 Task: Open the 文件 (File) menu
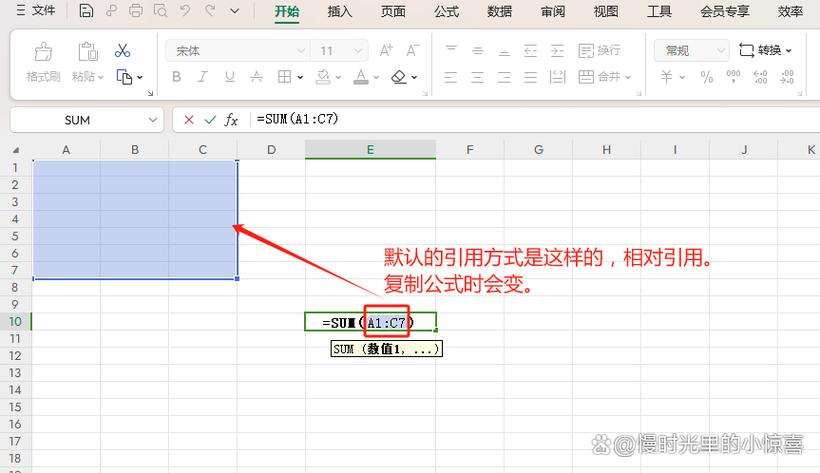[x=36, y=10]
